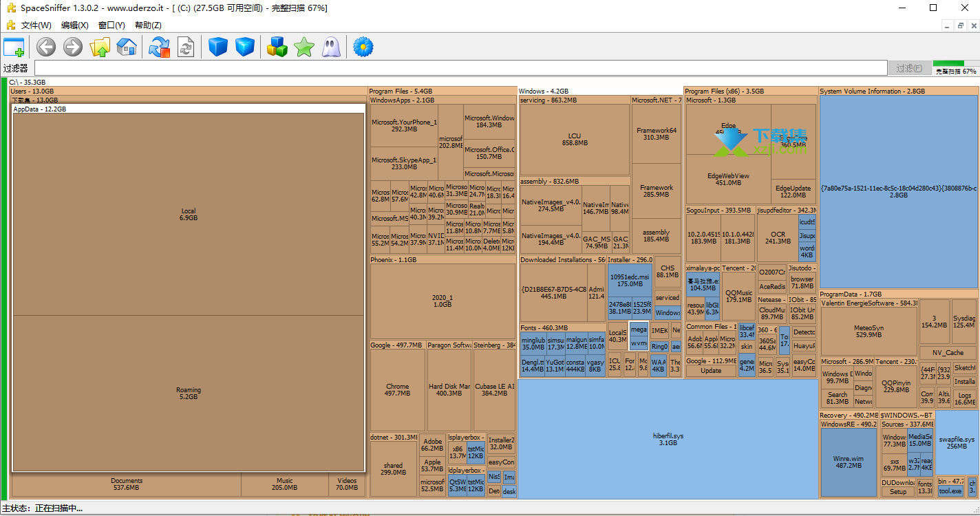980x516 pixels.
Task: Go up one folder level
Action: pos(100,47)
